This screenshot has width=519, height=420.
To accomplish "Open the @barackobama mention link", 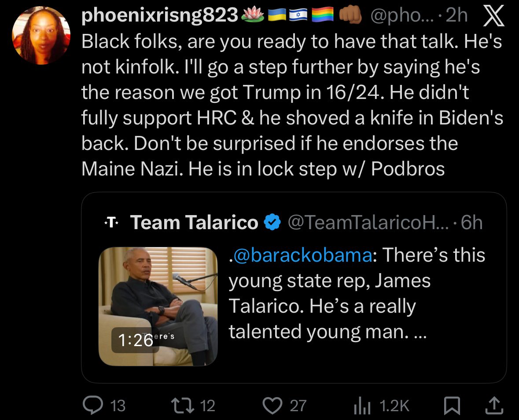I will (304, 256).
